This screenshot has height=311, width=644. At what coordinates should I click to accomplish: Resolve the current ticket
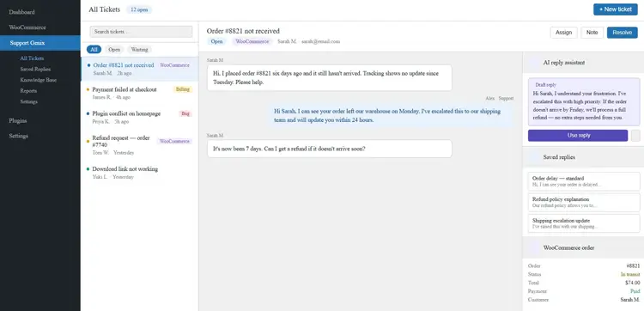pos(622,33)
